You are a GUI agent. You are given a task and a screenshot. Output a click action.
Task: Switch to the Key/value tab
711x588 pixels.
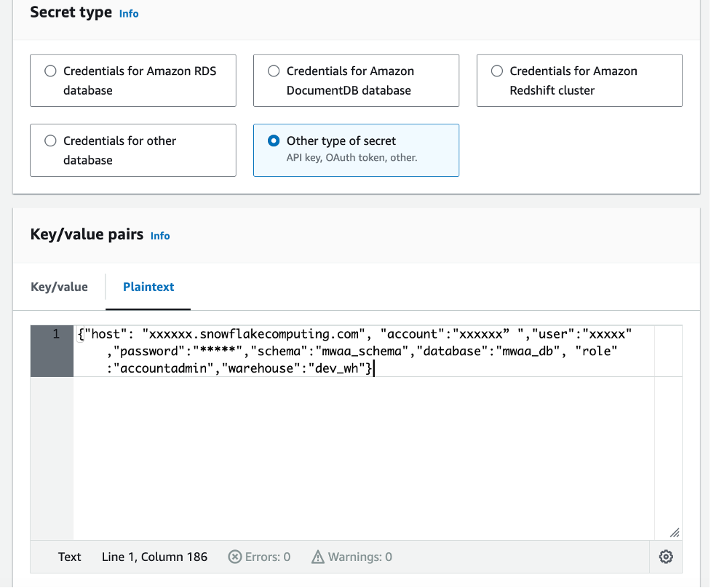(59, 287)
